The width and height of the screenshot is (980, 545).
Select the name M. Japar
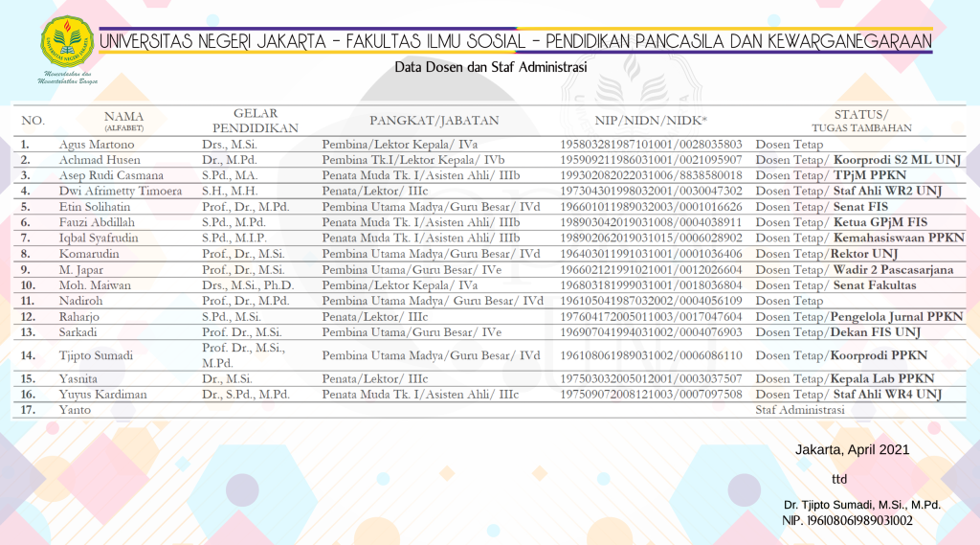(81, 270)
